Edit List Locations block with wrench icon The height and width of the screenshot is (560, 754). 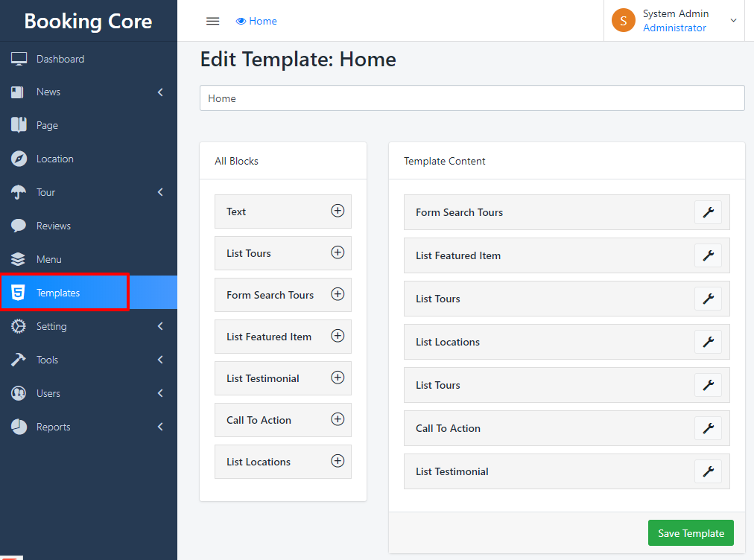pyautogui.click(x=708, y=342)
